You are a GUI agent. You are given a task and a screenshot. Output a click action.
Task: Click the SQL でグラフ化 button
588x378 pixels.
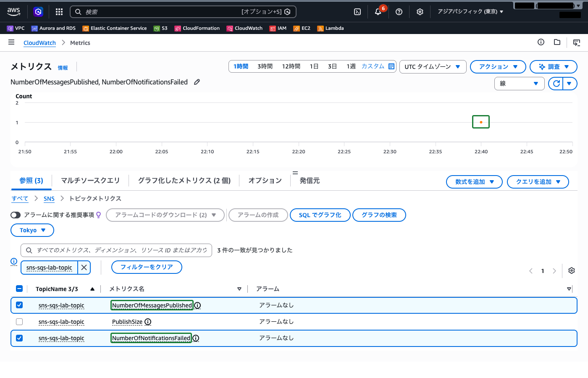point(320,215)
